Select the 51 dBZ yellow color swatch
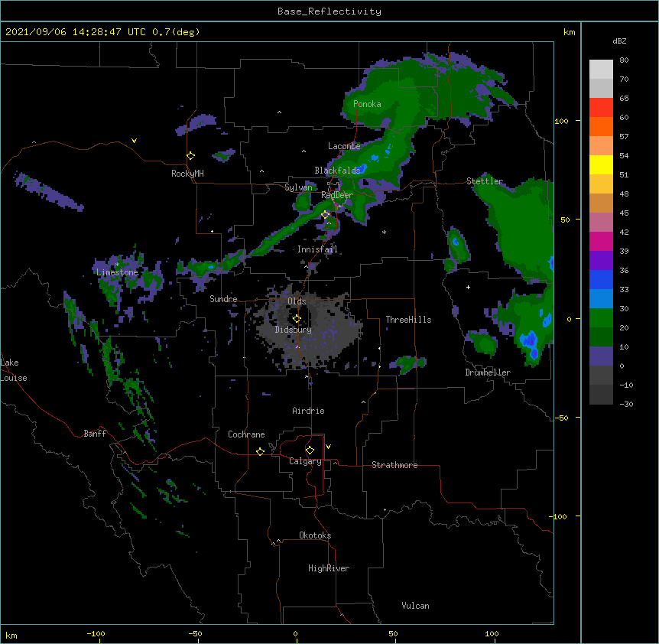Viewport: 659px width, 644px height. tap(601, 164)
